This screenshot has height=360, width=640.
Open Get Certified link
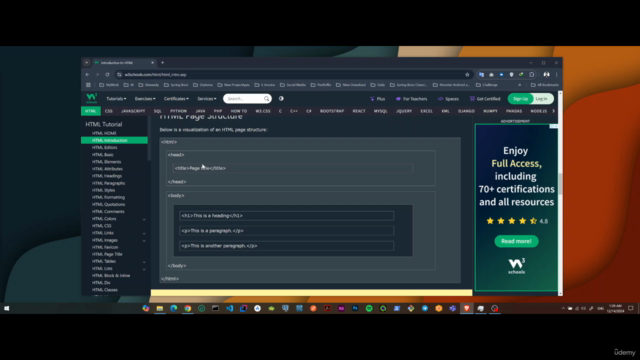[485, 99]
